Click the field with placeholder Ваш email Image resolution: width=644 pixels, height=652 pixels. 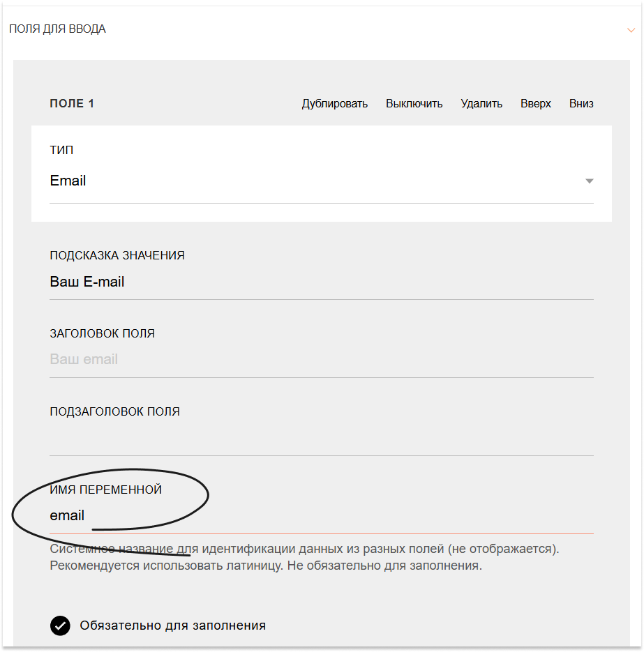[322, 359]
